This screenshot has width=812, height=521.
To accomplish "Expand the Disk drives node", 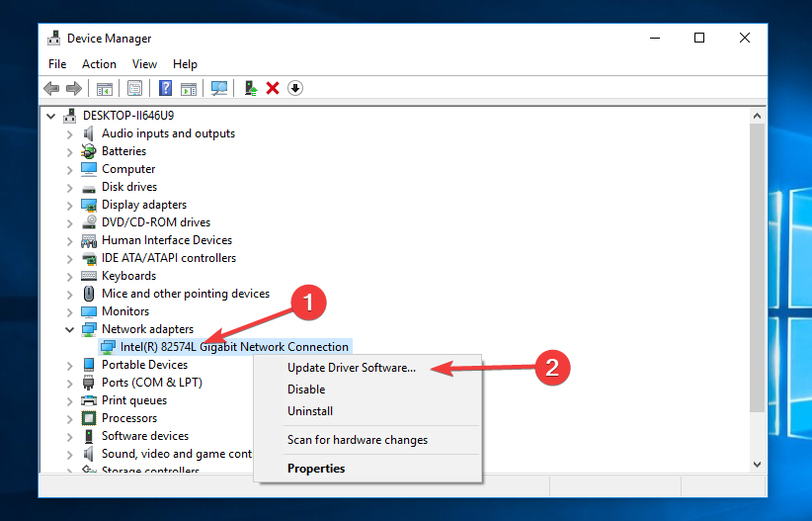I will click(69, 188).
